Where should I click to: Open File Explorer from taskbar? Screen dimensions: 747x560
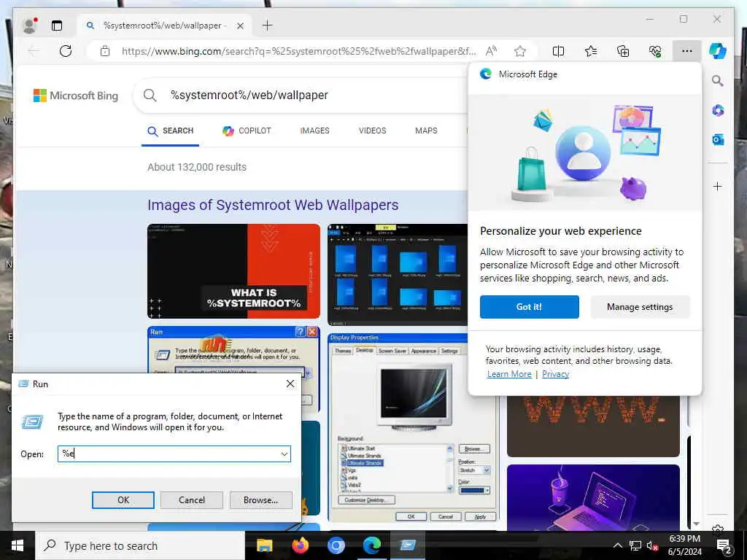tap(264, 545)
